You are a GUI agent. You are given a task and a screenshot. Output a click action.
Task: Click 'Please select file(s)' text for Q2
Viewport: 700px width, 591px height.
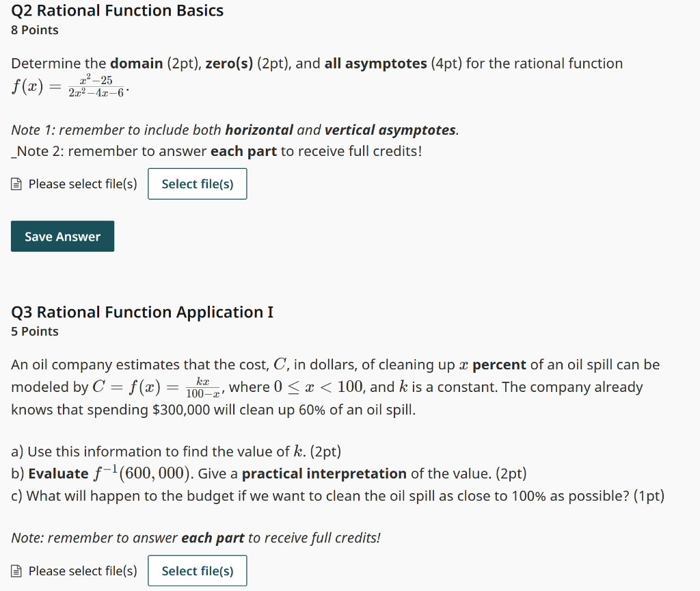coord(81,183)
